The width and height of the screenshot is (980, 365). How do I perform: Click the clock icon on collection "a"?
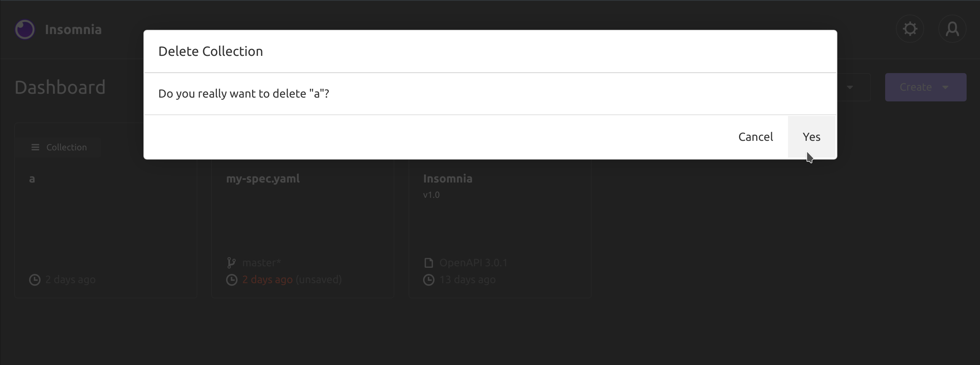tap(34, 279)
